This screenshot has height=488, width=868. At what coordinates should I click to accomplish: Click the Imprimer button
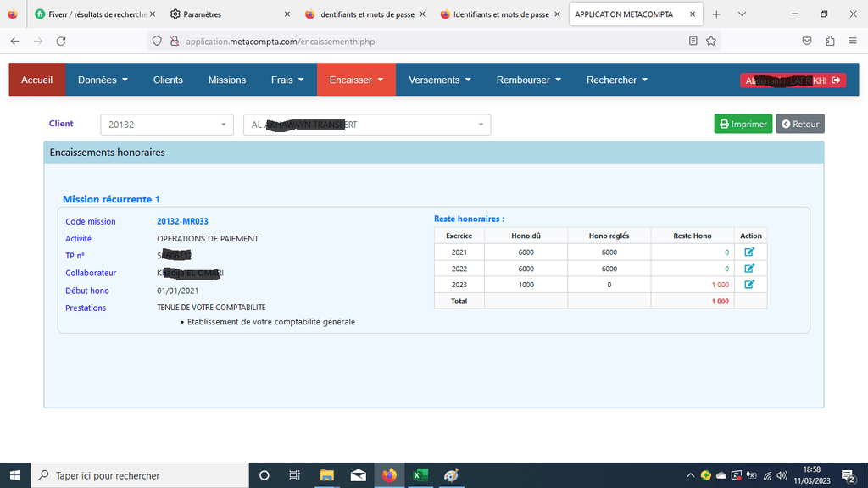point(743,124)
